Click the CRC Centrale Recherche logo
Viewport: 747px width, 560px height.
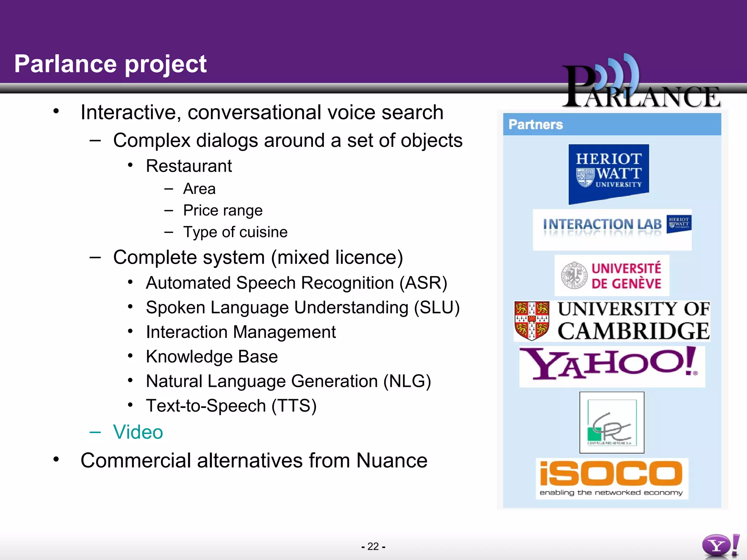pos(612,423)
